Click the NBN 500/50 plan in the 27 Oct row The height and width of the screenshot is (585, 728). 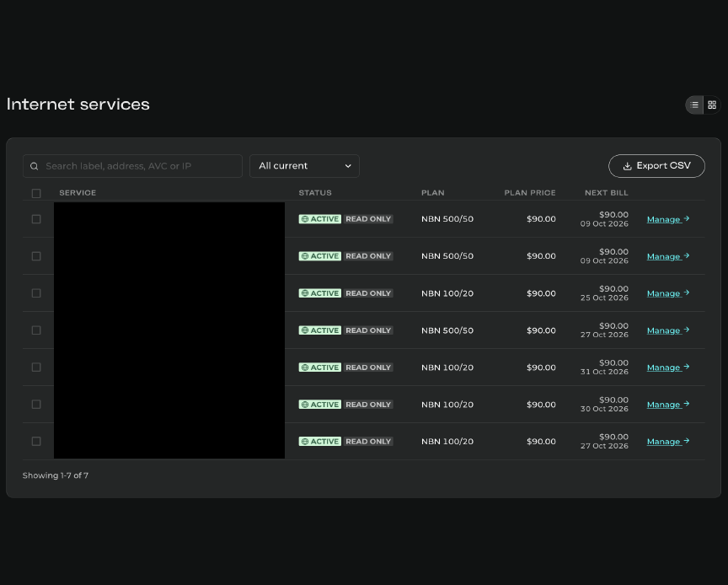click(x=447, y=330)
